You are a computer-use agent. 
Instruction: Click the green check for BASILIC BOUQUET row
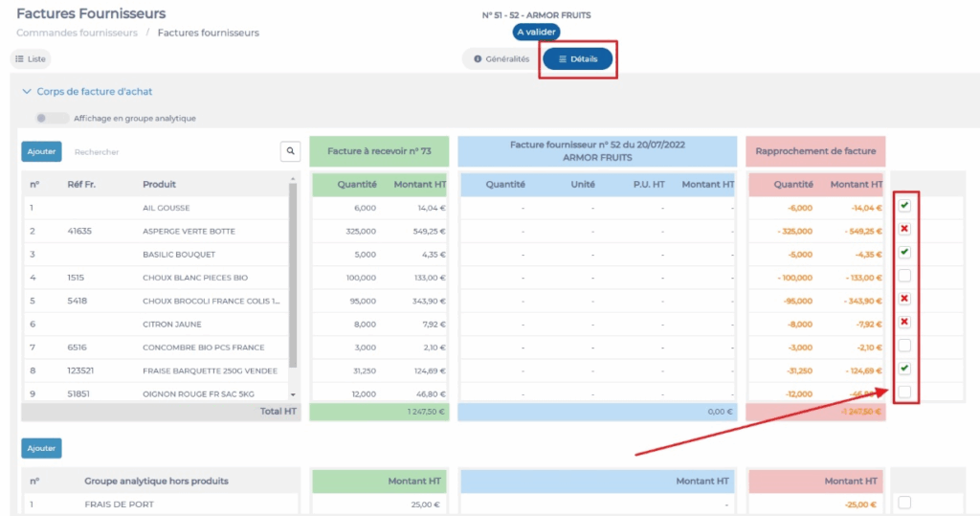(904, 253)
